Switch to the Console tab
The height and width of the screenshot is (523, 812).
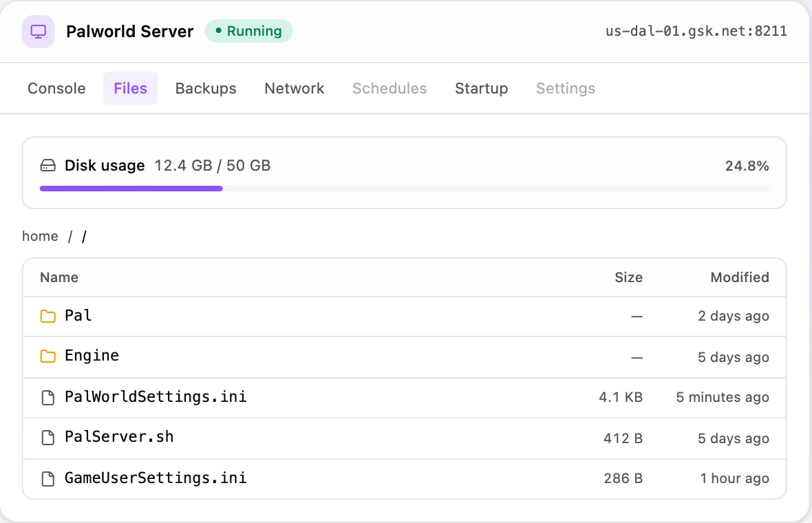pyautogui.click(x=56, y=88)
